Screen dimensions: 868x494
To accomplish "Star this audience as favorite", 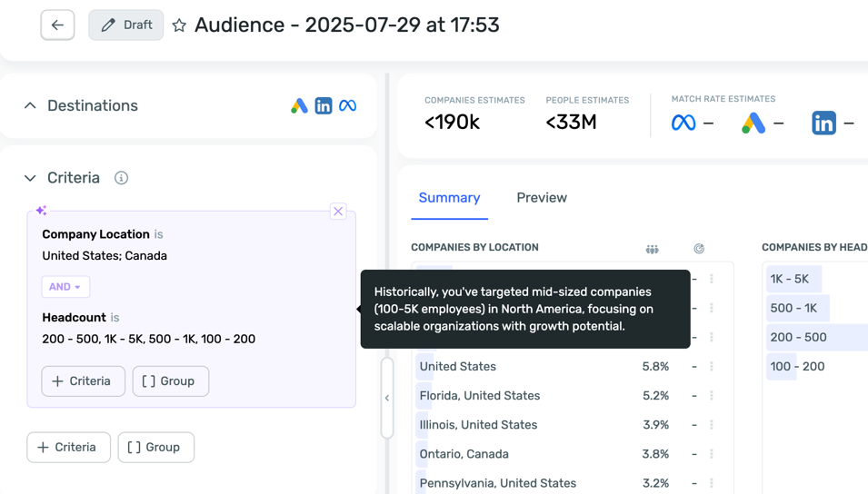I will pos(179,25).
